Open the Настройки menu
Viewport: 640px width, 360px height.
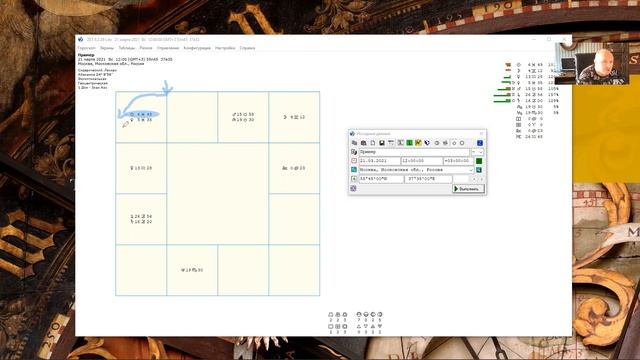tap(225, 48)
